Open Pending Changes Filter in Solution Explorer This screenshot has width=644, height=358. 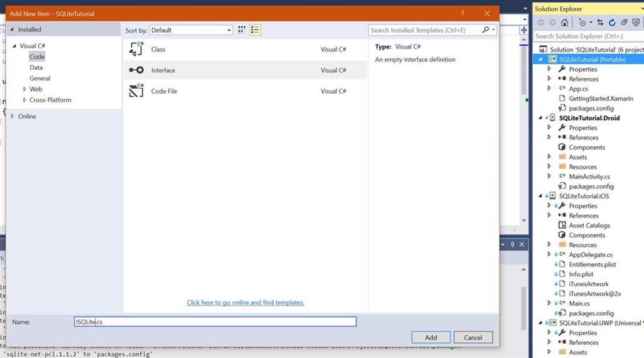point(582,23)
